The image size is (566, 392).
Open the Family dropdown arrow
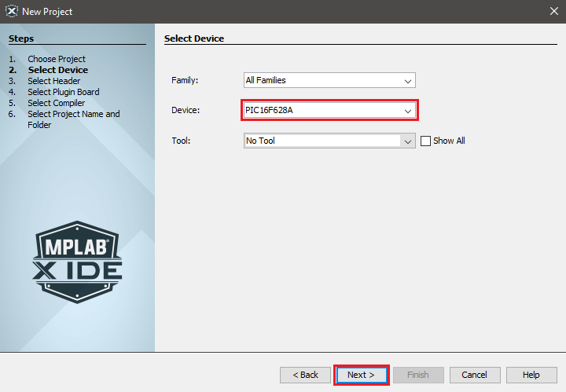[408, 80]
